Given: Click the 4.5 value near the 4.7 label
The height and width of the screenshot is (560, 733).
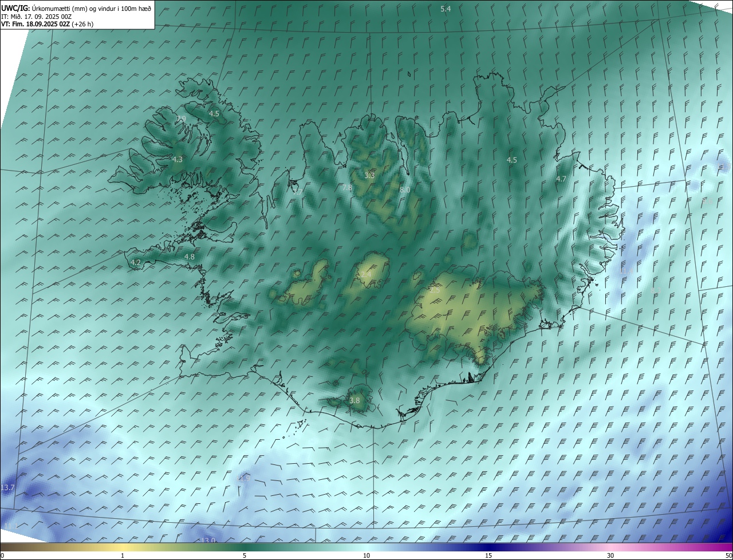Looking at the screenshot, I should click(x=512, y=160).
